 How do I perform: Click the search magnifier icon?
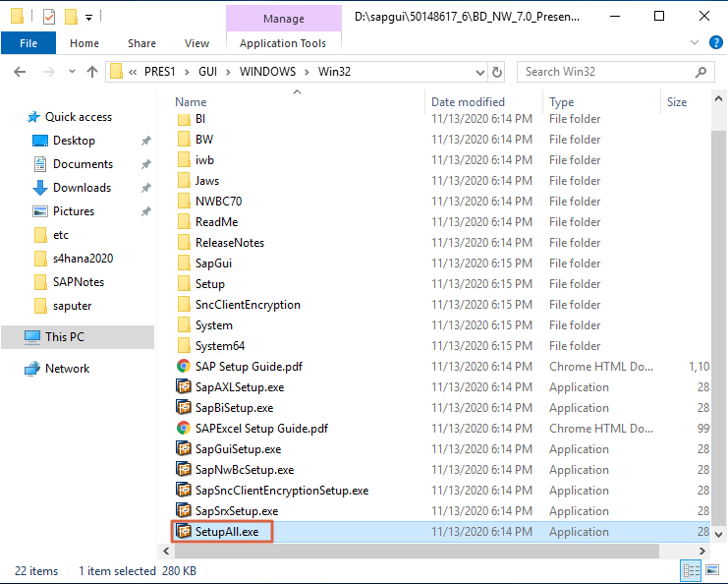tap(700, 72)
